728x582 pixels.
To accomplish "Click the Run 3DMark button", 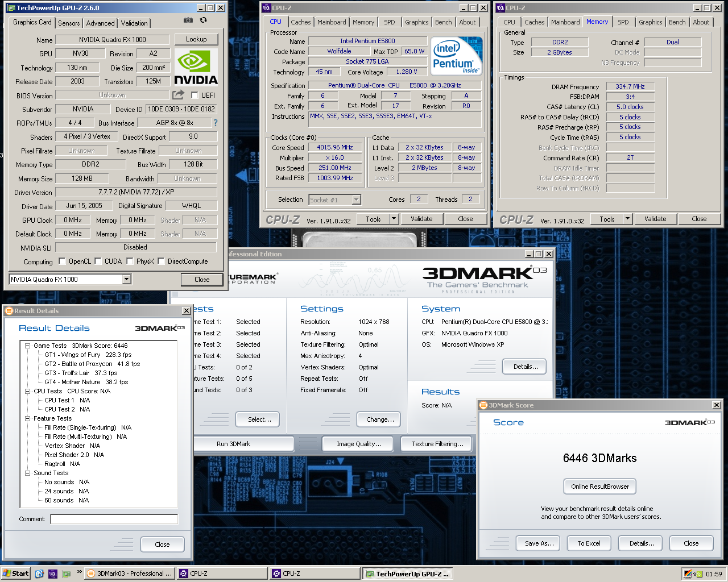I will pos(233,444).
